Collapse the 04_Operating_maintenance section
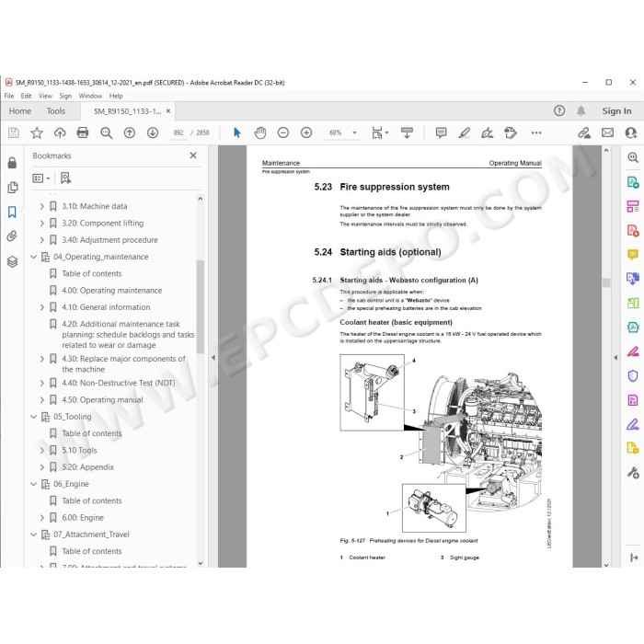 (x=34, y=257)
